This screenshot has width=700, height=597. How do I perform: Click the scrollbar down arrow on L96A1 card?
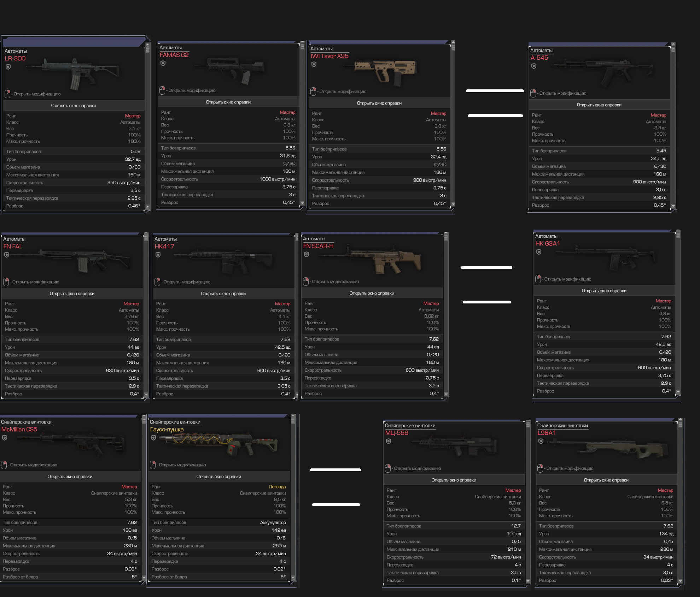680,581
